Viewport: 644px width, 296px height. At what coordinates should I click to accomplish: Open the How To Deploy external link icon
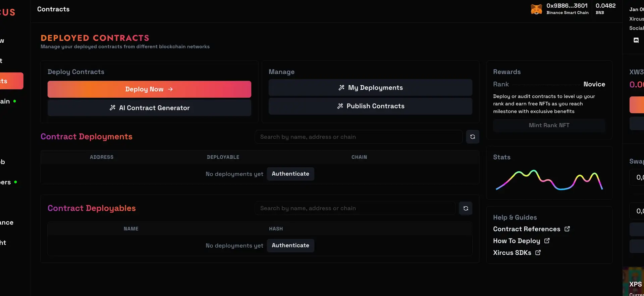tap(547, 241)
